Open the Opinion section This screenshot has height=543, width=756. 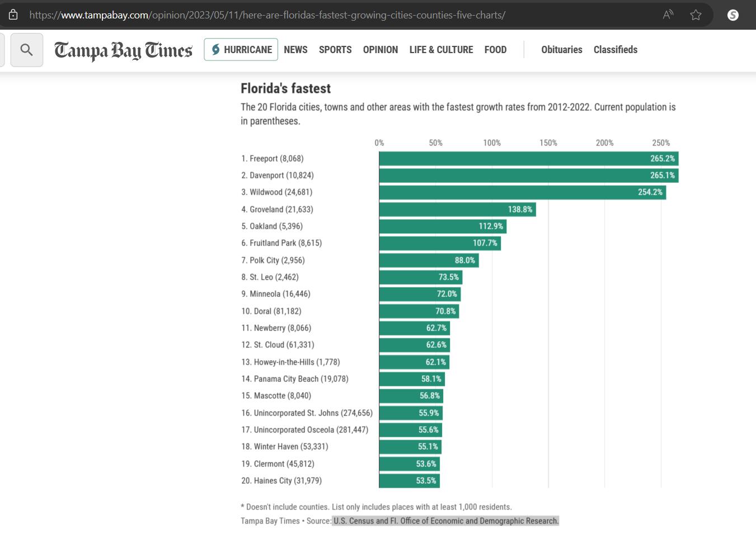381,50
